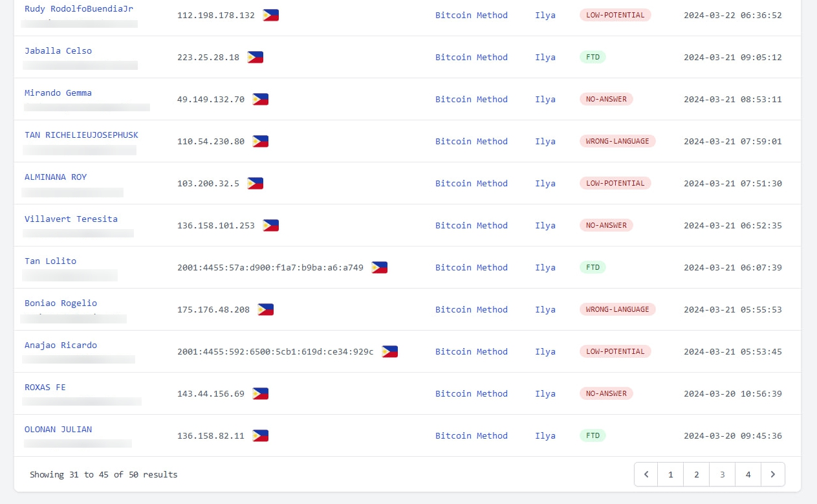
Task: Go to the previous results page arrow
Action: [646, 474]
